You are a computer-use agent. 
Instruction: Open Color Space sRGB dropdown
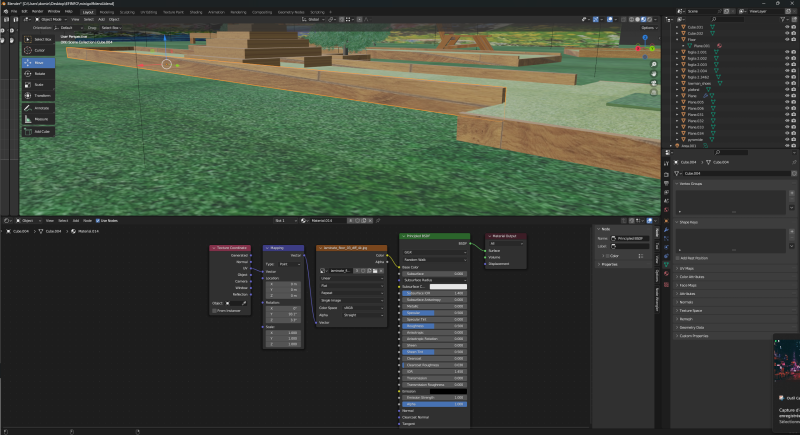point(363,308)
